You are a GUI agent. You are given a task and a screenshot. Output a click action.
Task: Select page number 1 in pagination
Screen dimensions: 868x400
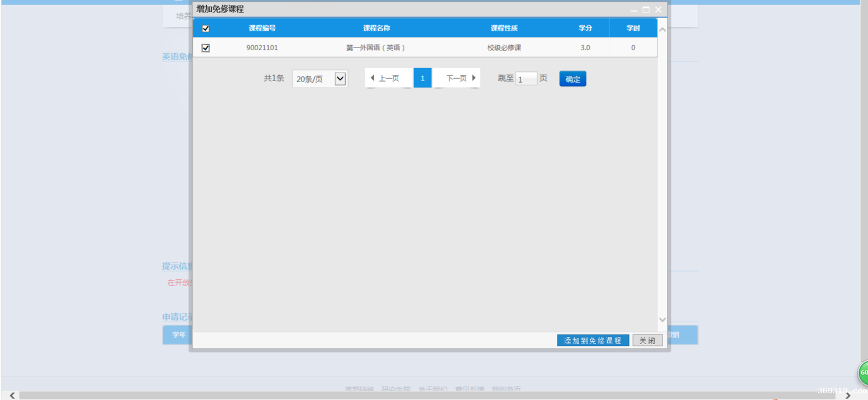422,78
